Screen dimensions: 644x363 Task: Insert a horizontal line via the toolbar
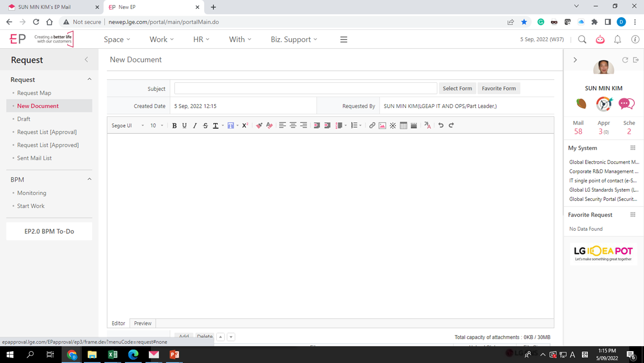[x=414, y=126]
